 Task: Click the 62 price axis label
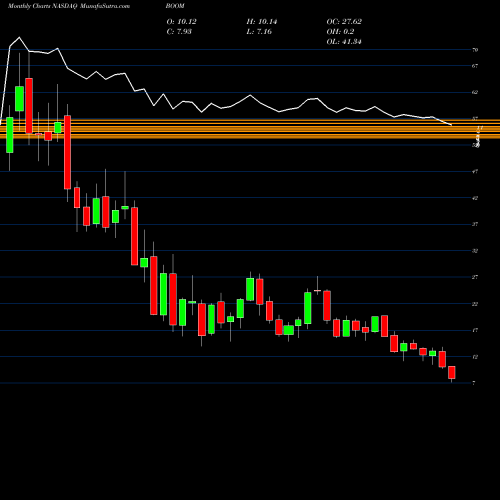click(475, 92)
